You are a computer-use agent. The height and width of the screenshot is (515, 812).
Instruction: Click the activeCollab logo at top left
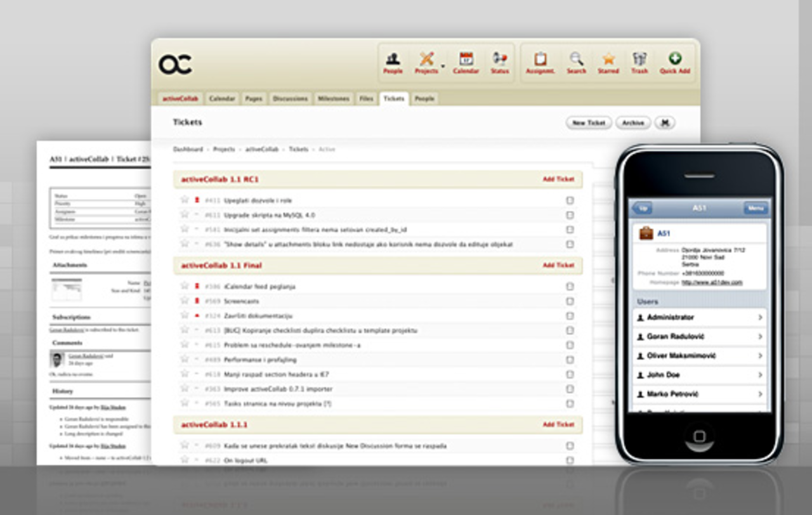tap(175, 64)
